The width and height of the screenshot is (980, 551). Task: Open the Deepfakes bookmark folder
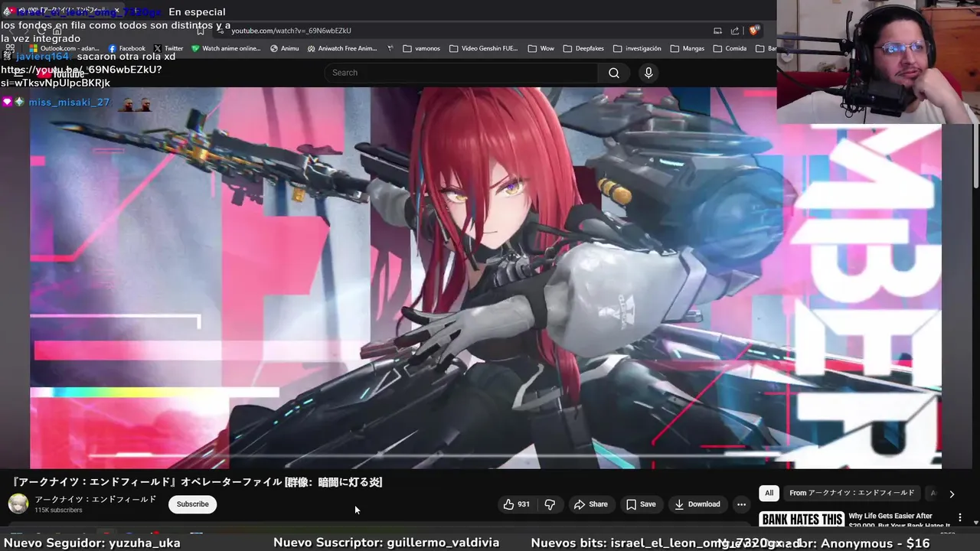pos(583,48)
